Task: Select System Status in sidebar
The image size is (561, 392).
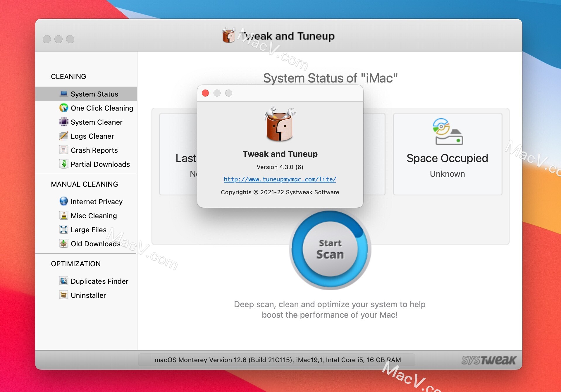Action: pos(86,94)
